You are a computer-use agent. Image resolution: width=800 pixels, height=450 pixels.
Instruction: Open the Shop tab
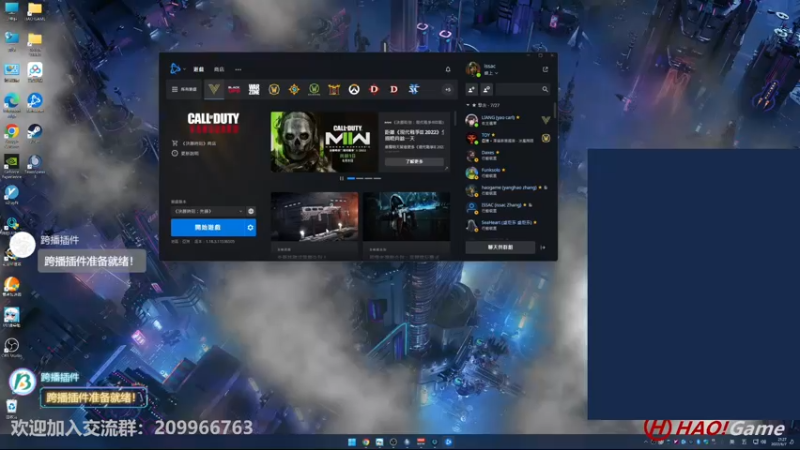pyautogui.click(x=219, y=69)
